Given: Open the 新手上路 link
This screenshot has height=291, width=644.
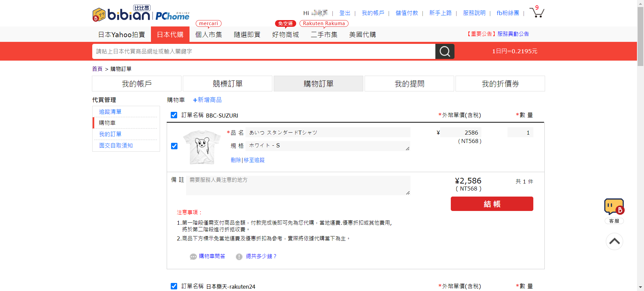Looking at the screenshot, I should click(x=440, y=13).
